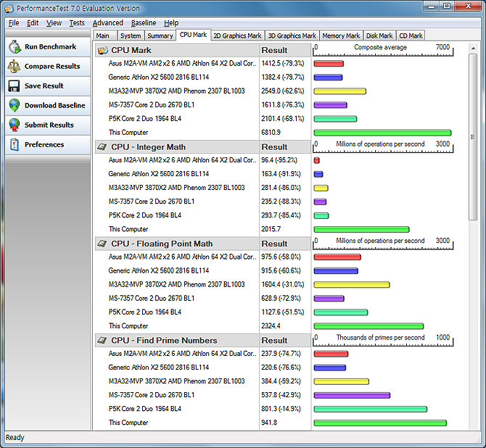Image resolution: width=486 pixels, height=448 pixels.
Task: Click the Download Baseline globe icon
Action: coord(15,105)
